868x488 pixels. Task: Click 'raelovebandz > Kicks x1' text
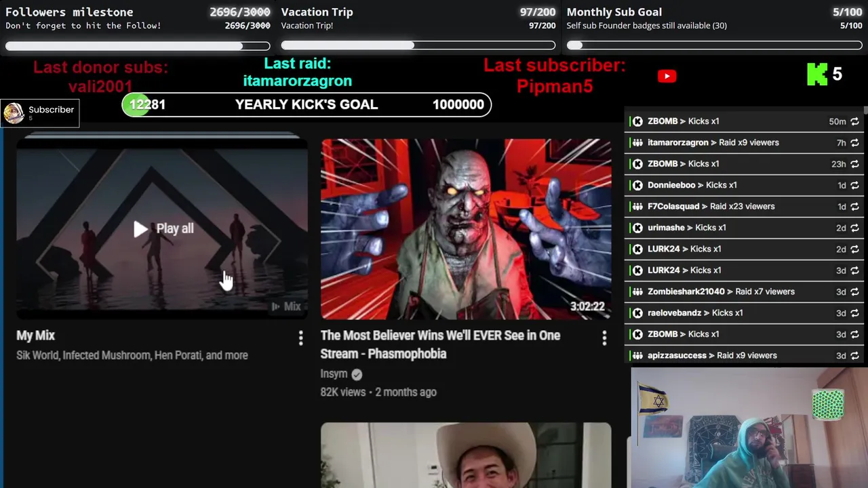coord(695,313)
